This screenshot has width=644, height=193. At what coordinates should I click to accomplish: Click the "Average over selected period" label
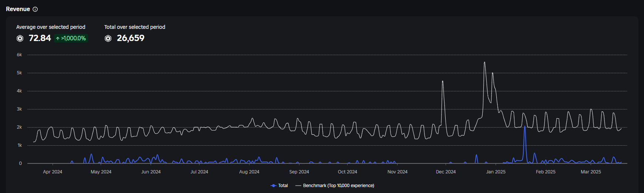(51, 27)
